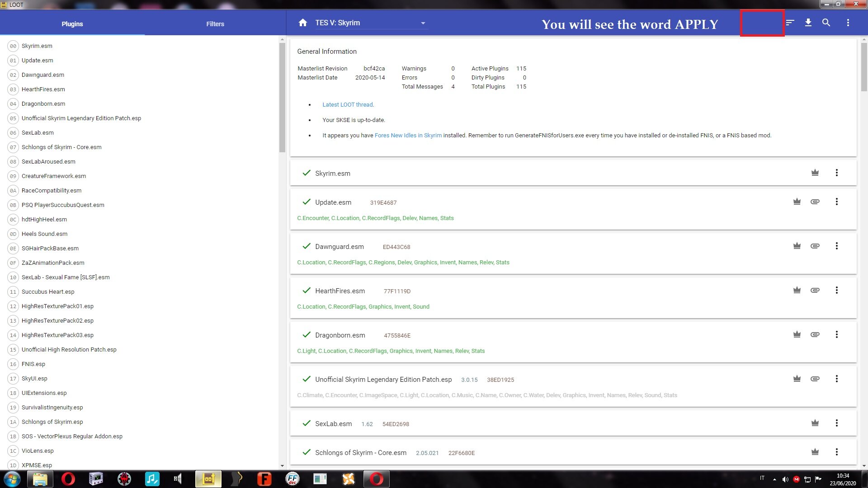The image size is (868, 488).
Task: Open the game selection dropdown TES V: Skyrim
Action: click(371, 23)
